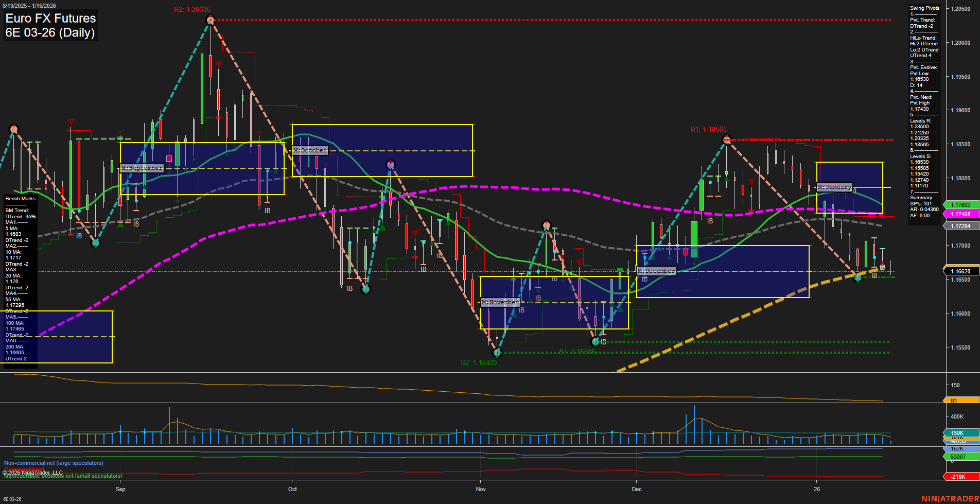
Task: Click the 8/13/2025 - 1/15/2026 date range text
Action: [x=30, y=5]
